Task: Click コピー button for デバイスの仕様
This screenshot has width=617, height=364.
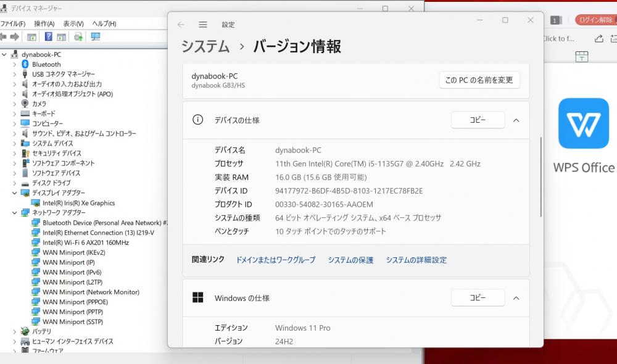Action: tap(478, 120)
